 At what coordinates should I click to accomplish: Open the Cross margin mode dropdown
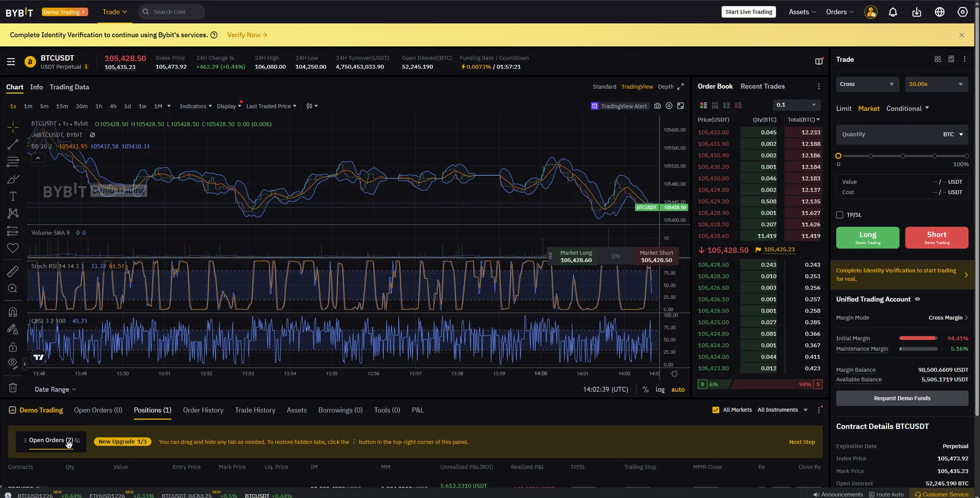[x=866, y=84]
